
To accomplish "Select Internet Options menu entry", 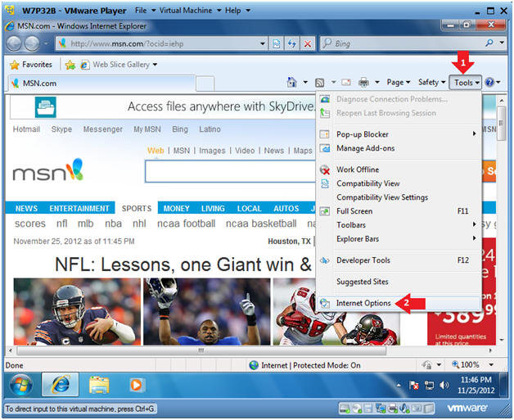I will (x=399, y=303).
